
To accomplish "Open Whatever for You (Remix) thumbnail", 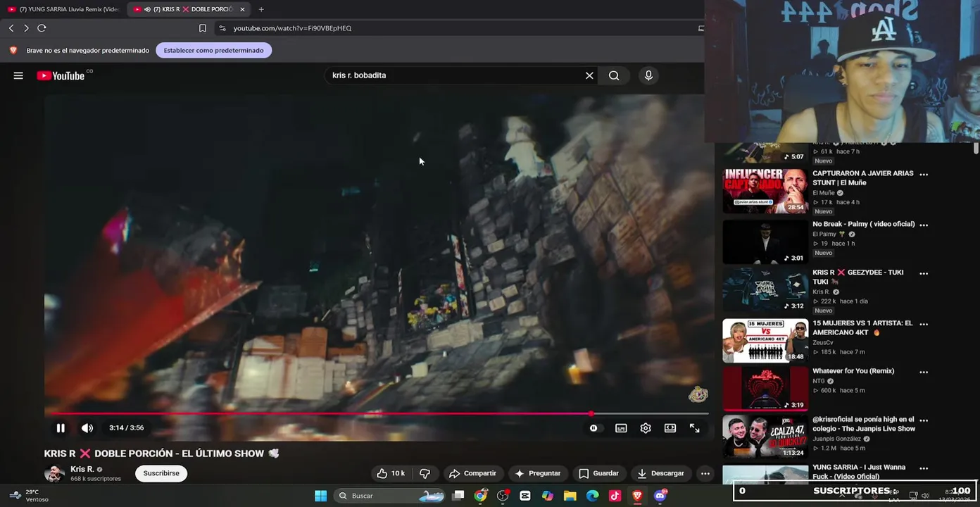I will pos(765,387).
